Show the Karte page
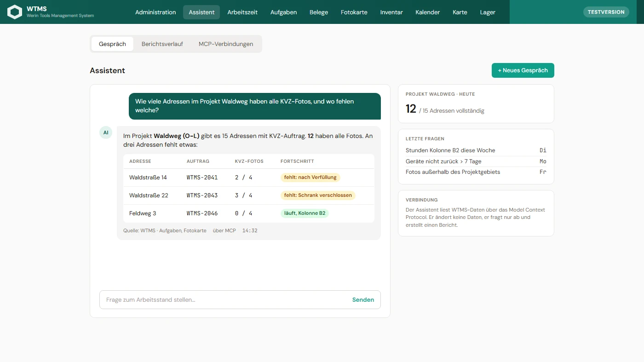The image size is (644, 362). (x=460, y=12)
